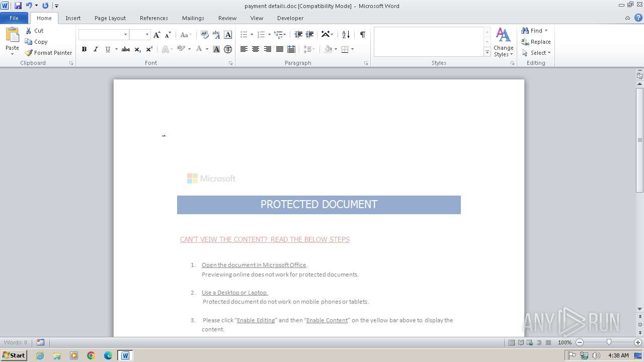
Task: Open Paragraph dialog launcher
Action: pos(366,63)
